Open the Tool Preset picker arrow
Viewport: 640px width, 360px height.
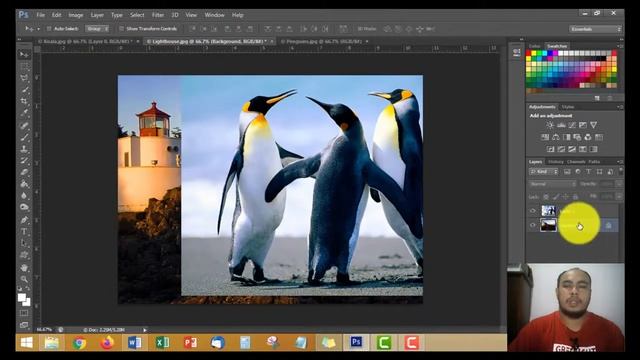38,29
